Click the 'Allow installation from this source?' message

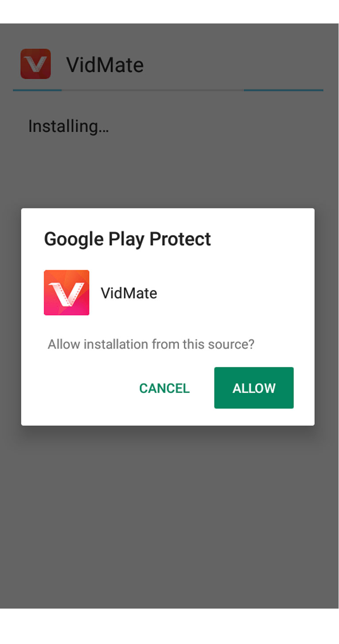(151, 344)
